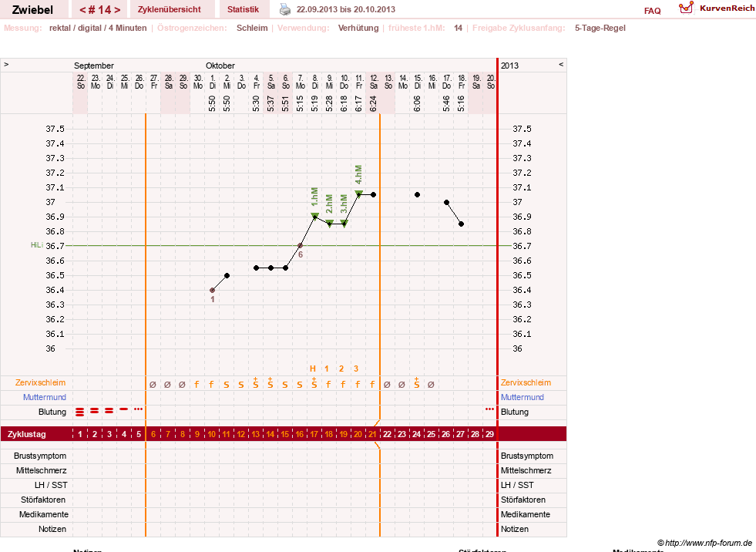This screenshot has width=756, height=552.
Task: Click the S+ mucus symbol on cycle day 17
Action: pos(314,383)
